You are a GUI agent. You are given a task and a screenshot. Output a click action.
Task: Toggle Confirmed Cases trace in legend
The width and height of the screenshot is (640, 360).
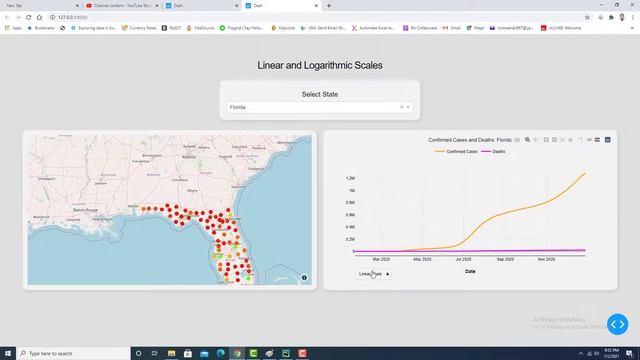[x=456, y=151]
